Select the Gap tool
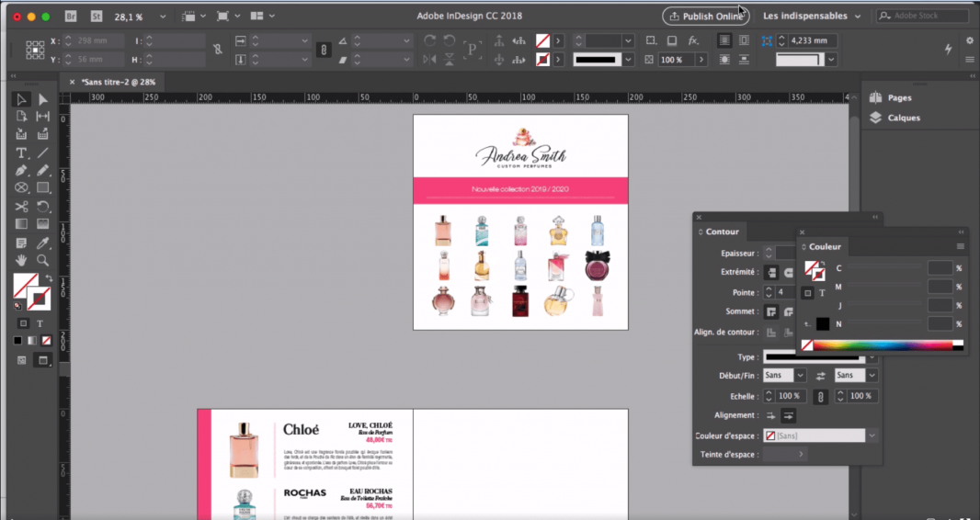This screenshot has height=520, width=980. tap(42, 116)
